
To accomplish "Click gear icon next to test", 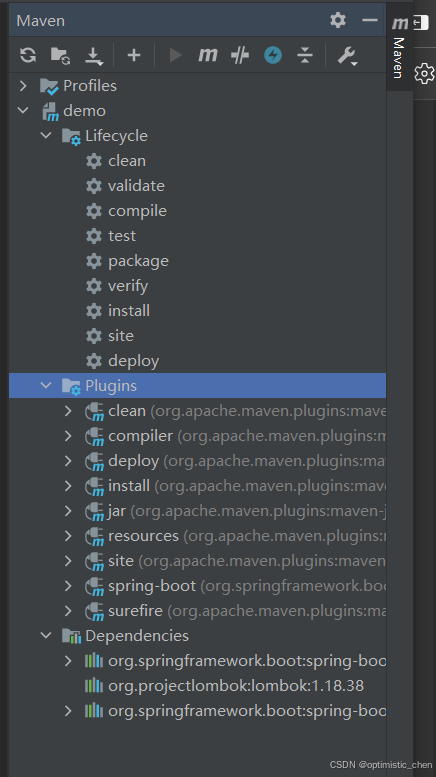I will click(x=94, y=236).
